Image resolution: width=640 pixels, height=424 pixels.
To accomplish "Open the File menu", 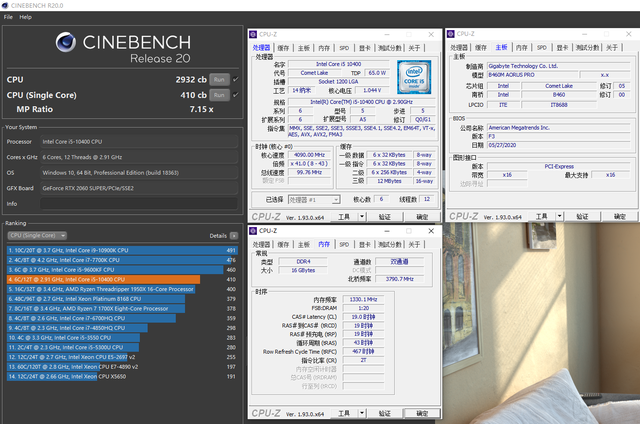I will 8,17.
